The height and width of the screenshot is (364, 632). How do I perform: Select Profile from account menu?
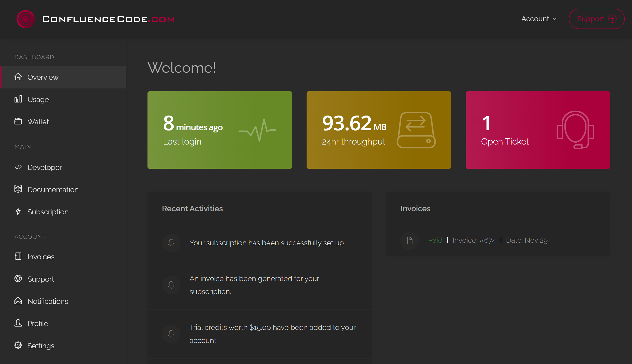(37, 323)
